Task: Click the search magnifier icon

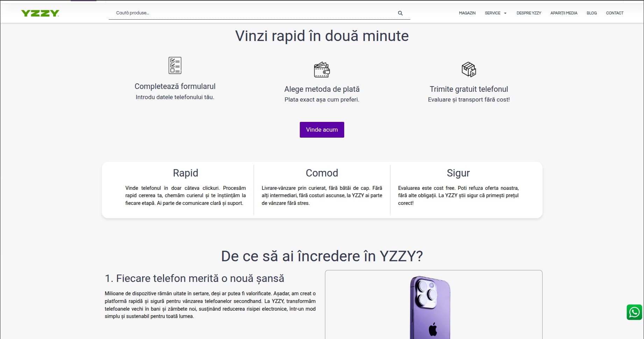Action: point(400,13)
